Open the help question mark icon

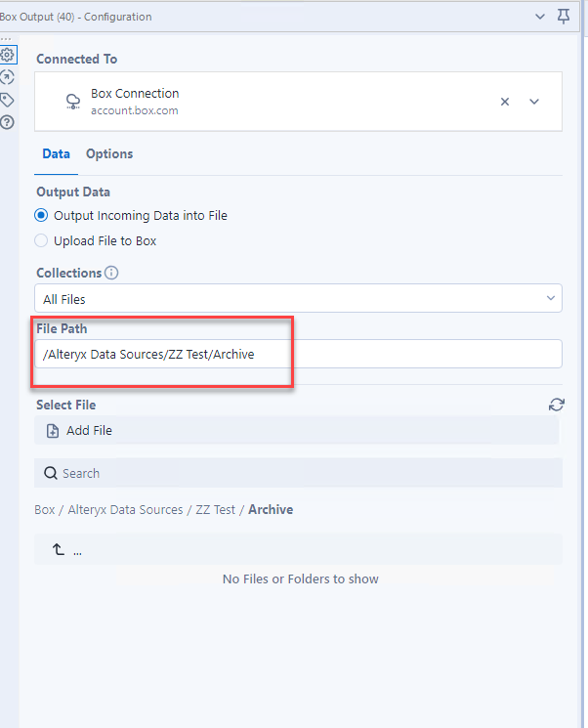pos(8,122)
